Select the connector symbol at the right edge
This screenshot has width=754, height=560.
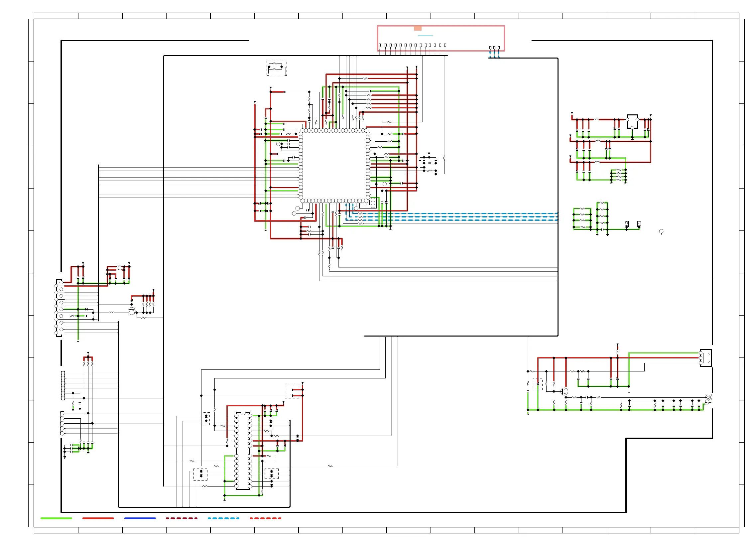click(x=706, y=358)
